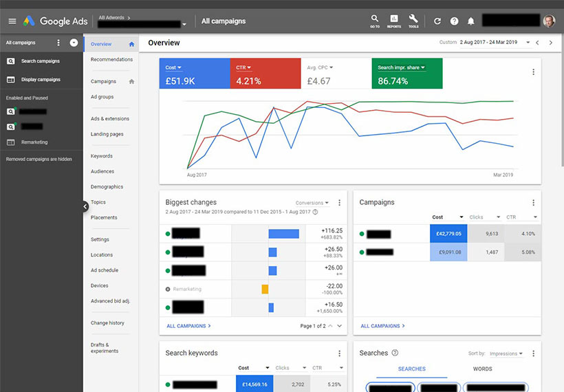564x392 pixels.
Task: Open Ad groups page
Action: tap(102, 97)
